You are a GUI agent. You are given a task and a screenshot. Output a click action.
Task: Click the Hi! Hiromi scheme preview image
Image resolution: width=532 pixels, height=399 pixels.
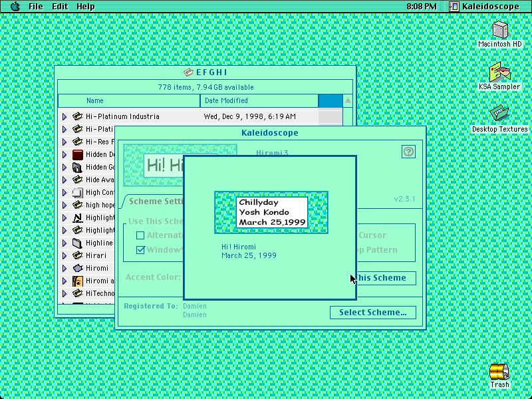(x=154, y=166)
